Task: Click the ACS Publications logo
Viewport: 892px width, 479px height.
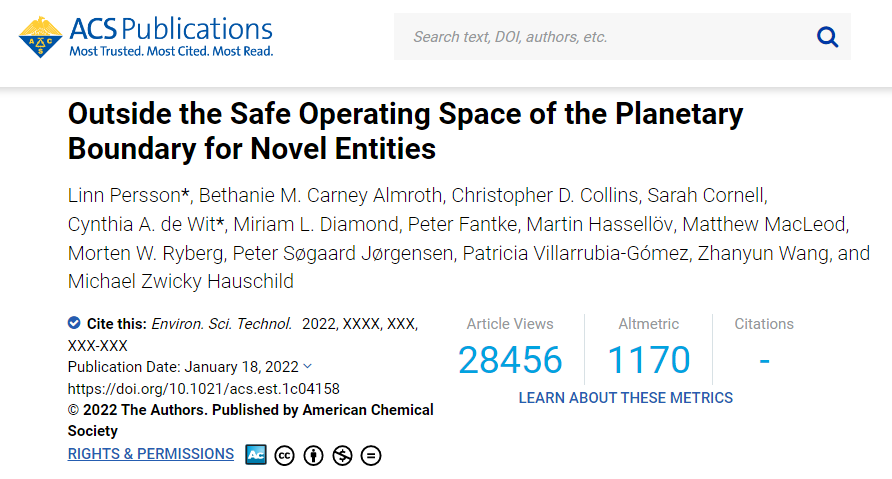Action: 146,37
